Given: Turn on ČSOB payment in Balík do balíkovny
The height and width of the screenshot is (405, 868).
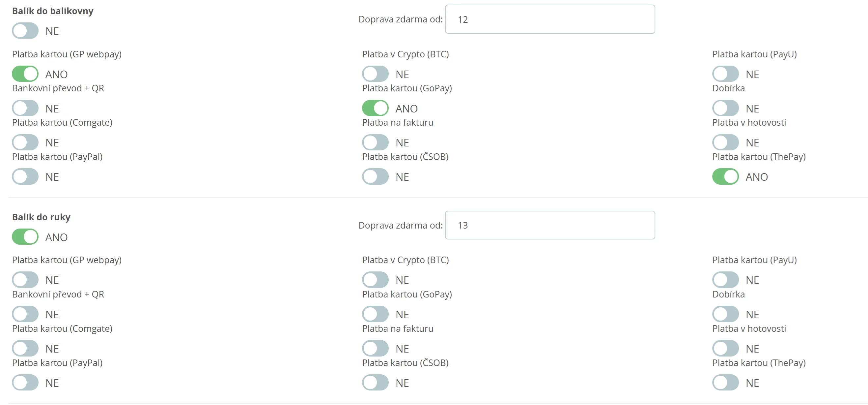Looking at the screenshot, I should [375, 177].
